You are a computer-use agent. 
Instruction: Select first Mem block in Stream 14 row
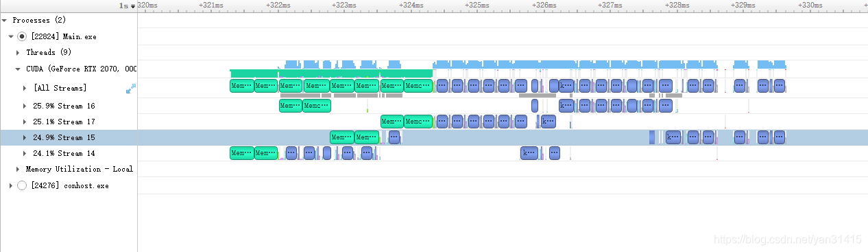click(241, 153)
